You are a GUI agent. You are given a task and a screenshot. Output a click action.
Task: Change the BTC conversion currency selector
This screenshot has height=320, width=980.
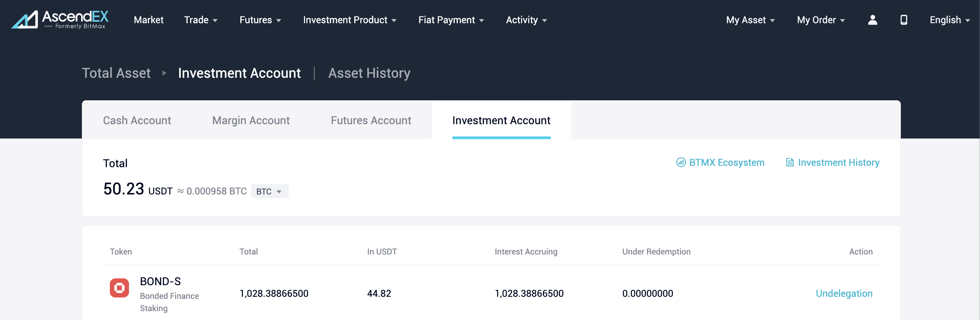pos(269,191)
